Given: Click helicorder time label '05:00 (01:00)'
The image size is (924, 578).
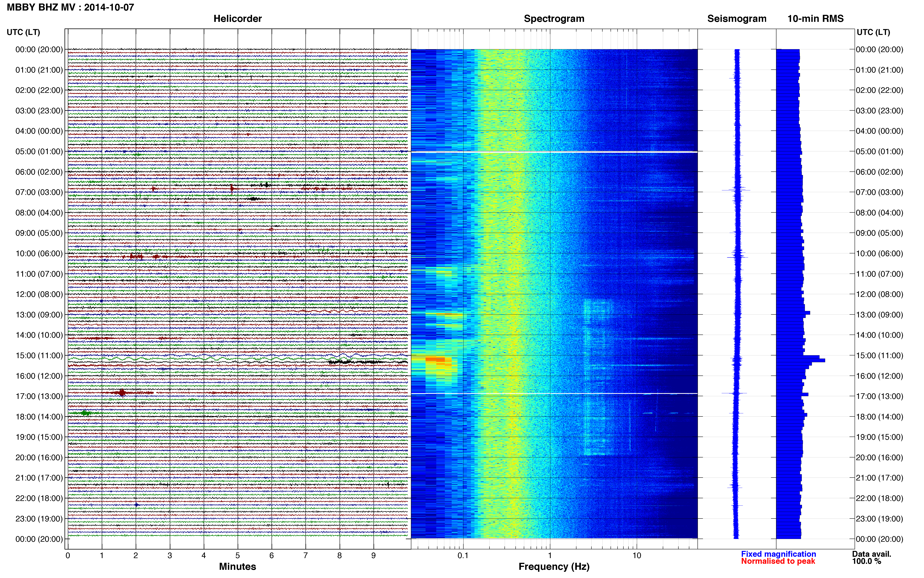Looking at the screenshot, I should 39,151.
